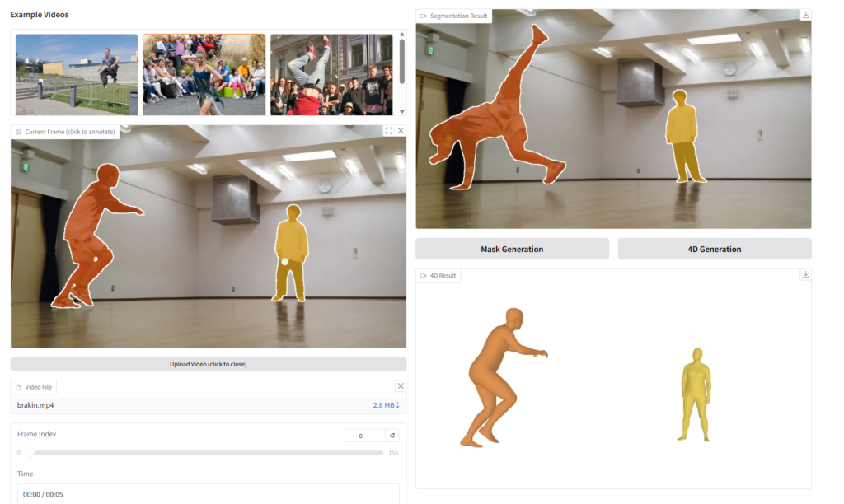Click the 4D Result video label icon
The width and height of the screenshot is (844, 504).
click(424, 276)
